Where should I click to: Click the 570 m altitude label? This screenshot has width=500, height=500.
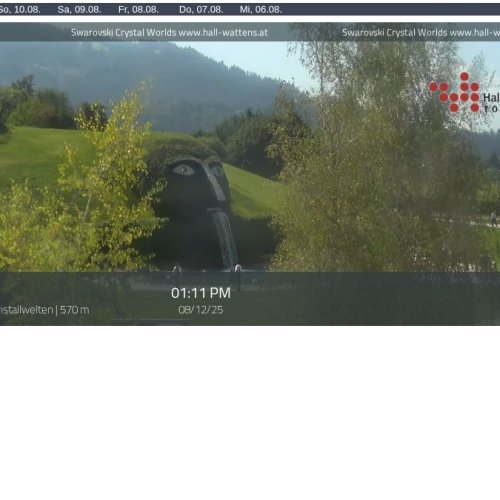(75, 310)
